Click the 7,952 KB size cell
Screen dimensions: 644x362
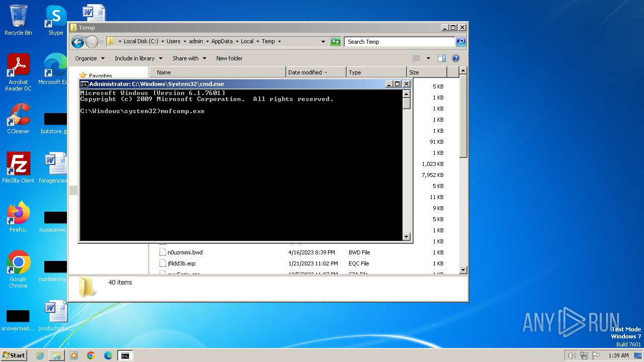[x=433, y=175]
